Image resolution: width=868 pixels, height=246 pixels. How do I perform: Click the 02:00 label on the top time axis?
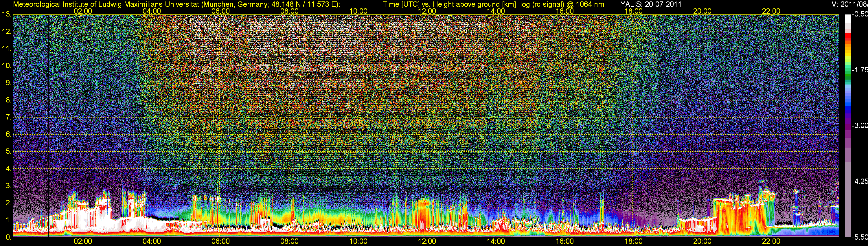coord(82,11)
